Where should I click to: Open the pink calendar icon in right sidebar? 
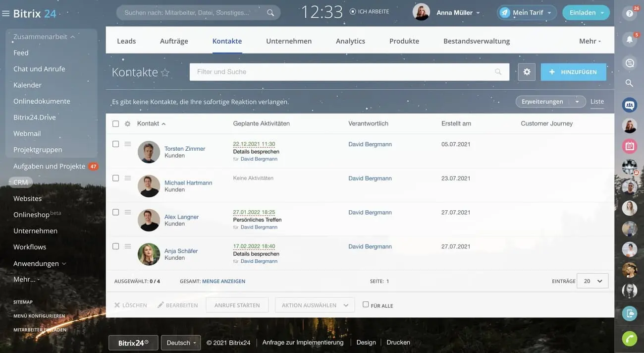630,146
